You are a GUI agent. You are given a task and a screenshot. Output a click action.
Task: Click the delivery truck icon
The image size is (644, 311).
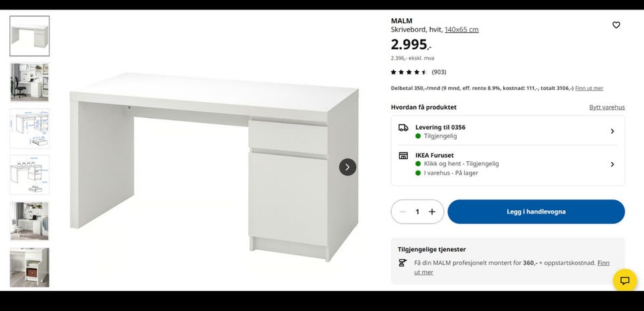pos(403,128)
